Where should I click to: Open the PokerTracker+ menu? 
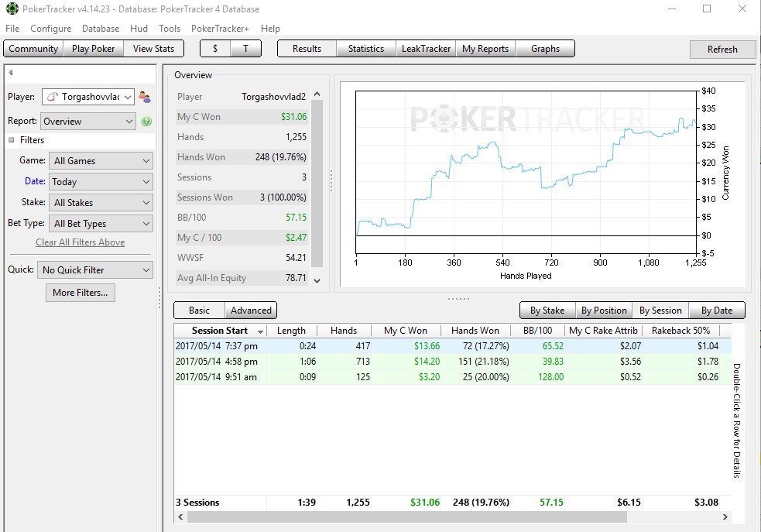click(x=220, y=29)
